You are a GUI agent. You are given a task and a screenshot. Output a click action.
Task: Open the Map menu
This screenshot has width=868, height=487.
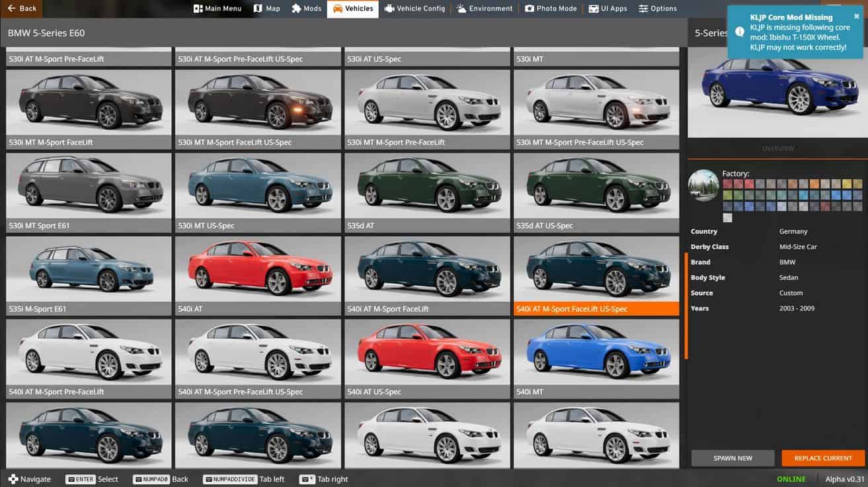point(267,9)
